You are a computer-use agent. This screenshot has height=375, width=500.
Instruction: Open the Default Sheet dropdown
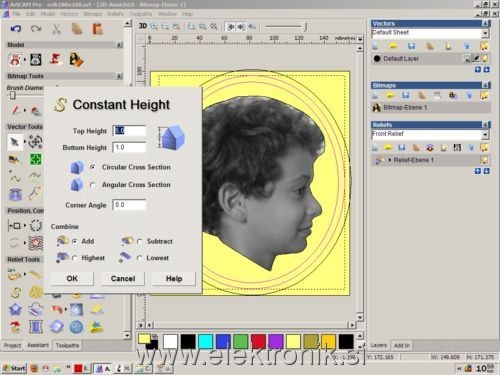(485, 33)
